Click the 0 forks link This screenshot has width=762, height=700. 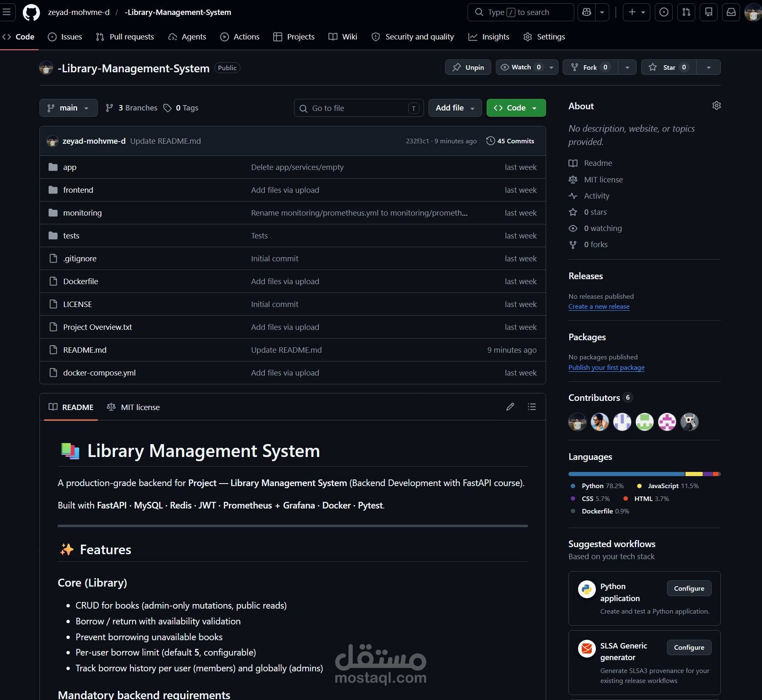pyautogui.click(x=588, y=244)
